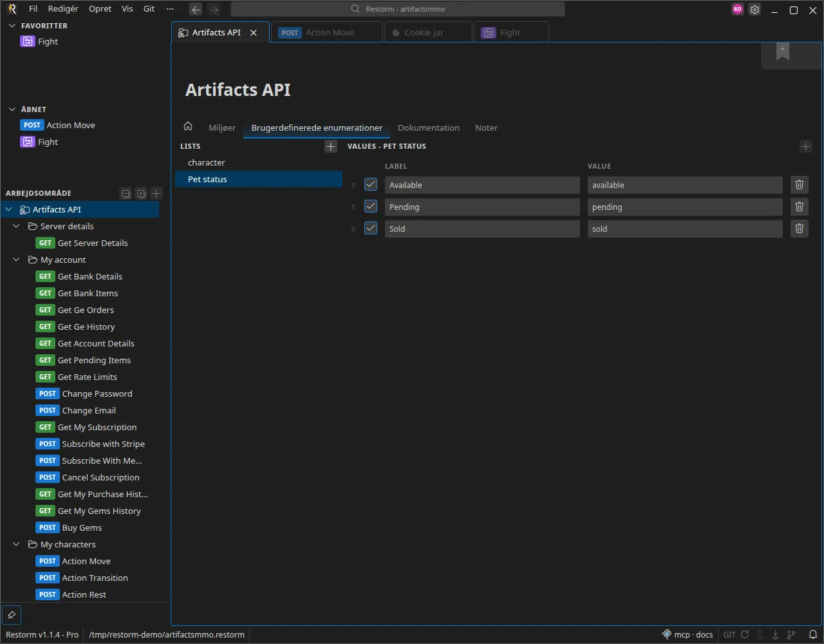Add a new item to the workspace
824x644 pixels.
point(156,193)
